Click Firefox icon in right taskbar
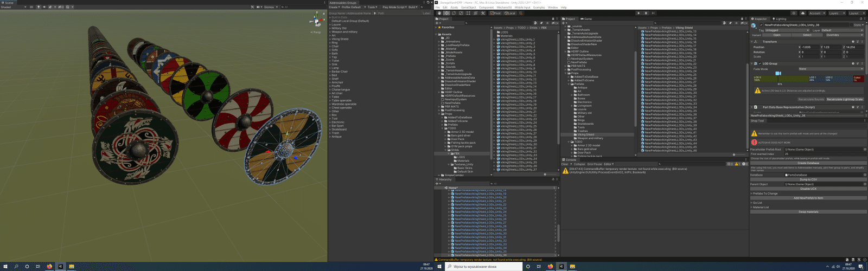Image resolution: width=868 pixels, height=271 pixels. 550,267
